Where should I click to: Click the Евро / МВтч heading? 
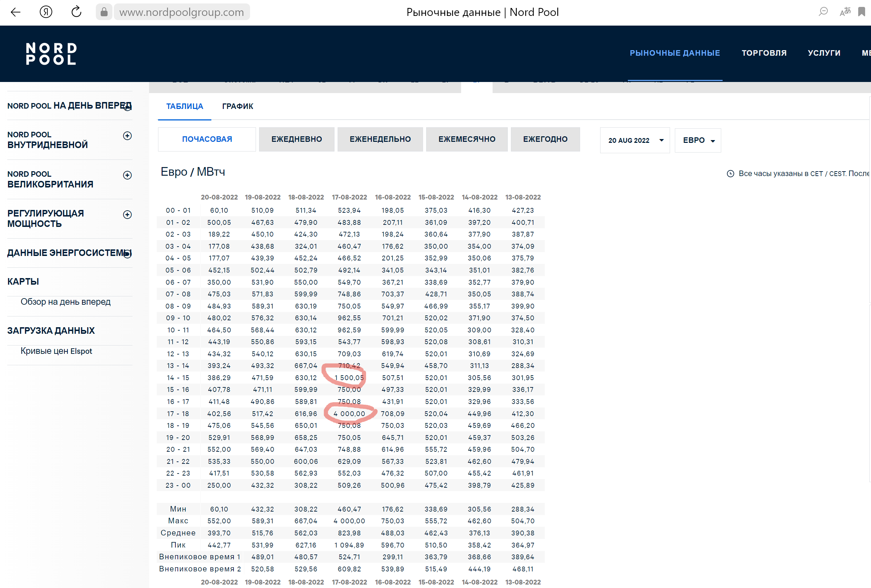point(193,172)
